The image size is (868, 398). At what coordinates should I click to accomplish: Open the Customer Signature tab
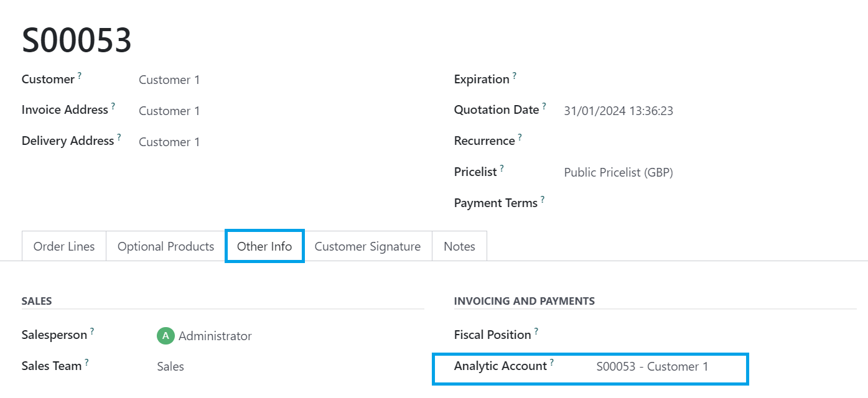click(368, 246)
